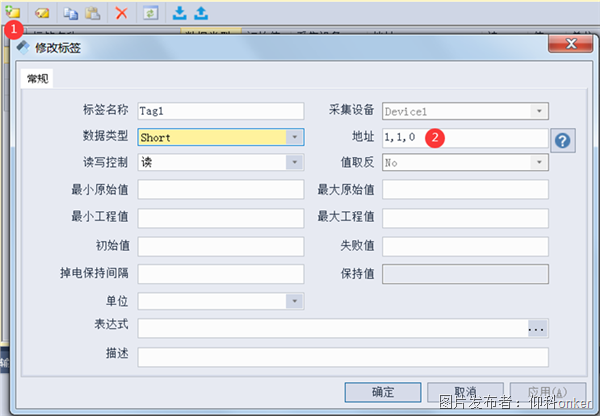Click the blue download arrow import icon
This screenshot has height=416, width=600.
180,13
